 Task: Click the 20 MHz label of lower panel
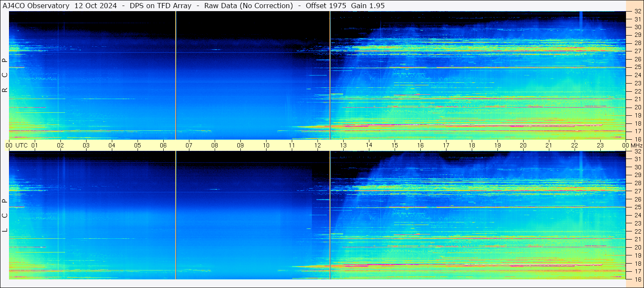coord(637,247)
